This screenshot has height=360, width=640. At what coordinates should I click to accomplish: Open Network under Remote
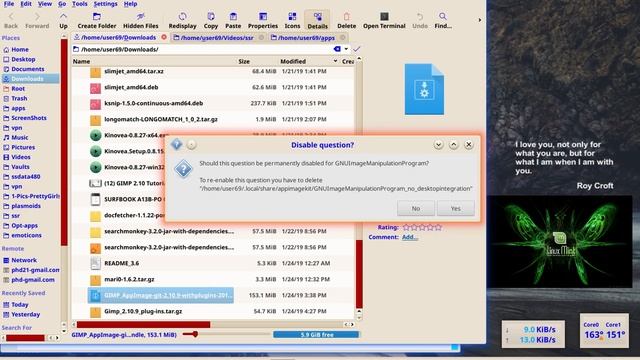24,260
